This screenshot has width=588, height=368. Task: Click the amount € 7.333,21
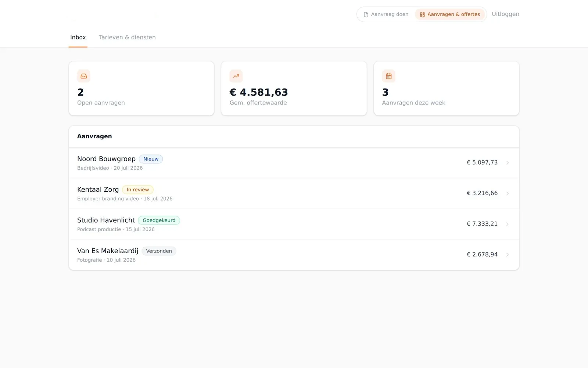[482, 224]
